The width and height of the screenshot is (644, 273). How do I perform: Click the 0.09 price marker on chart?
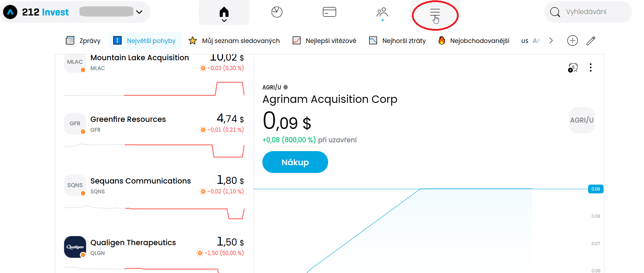[x=595, y=189]
